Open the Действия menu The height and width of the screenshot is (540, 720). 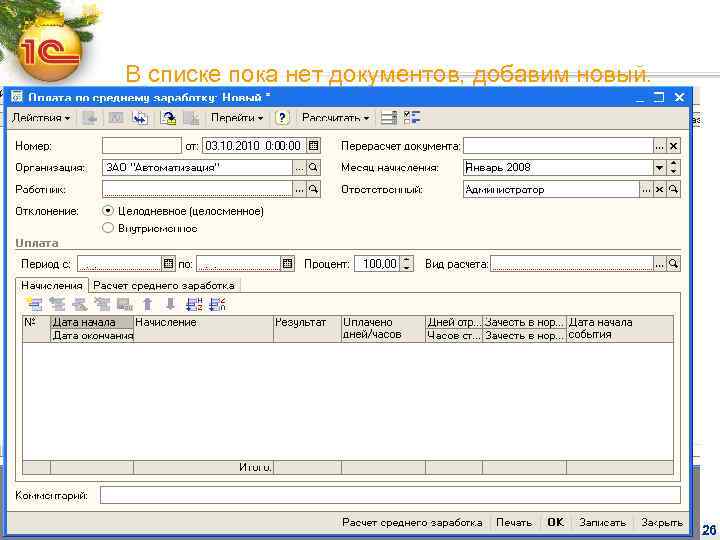pyautogui.click(x=41, y=118)
